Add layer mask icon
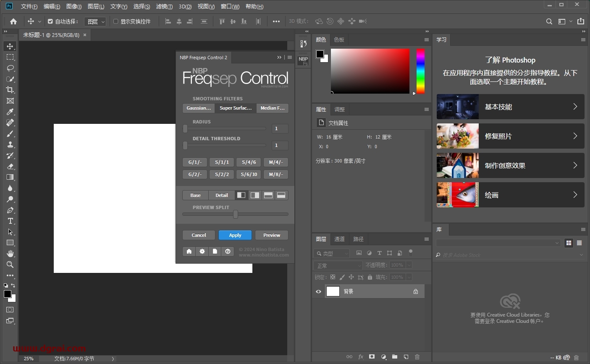 coord(372,357)
